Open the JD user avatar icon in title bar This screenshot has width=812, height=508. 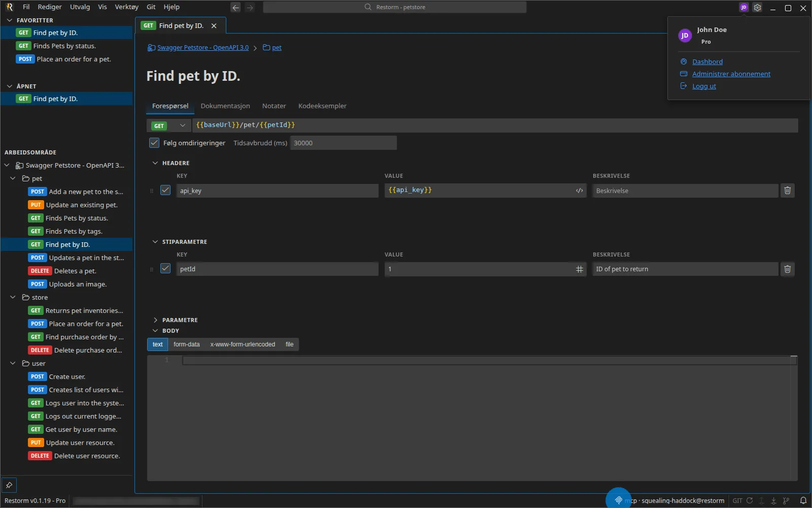click(743, 7)
